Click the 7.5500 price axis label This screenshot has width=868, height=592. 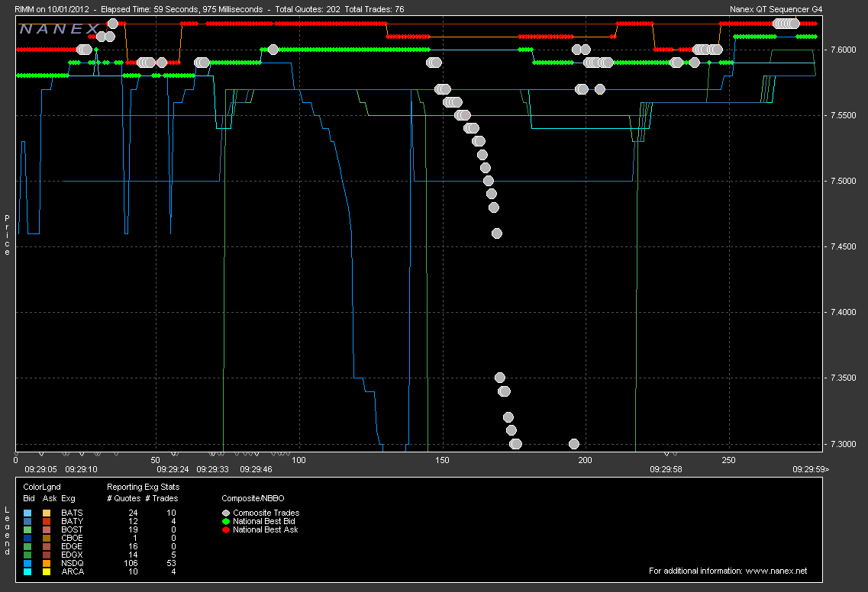pos(843,115)
